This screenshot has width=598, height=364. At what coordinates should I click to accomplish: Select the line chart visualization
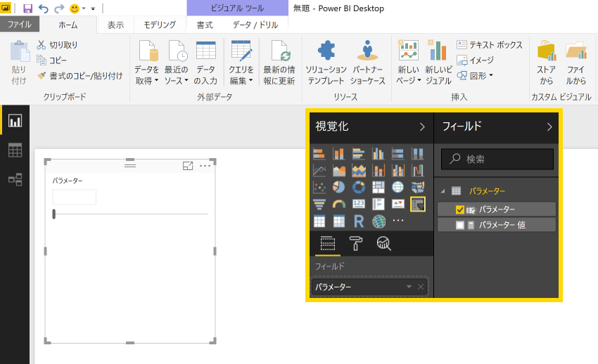coord(319,171)
